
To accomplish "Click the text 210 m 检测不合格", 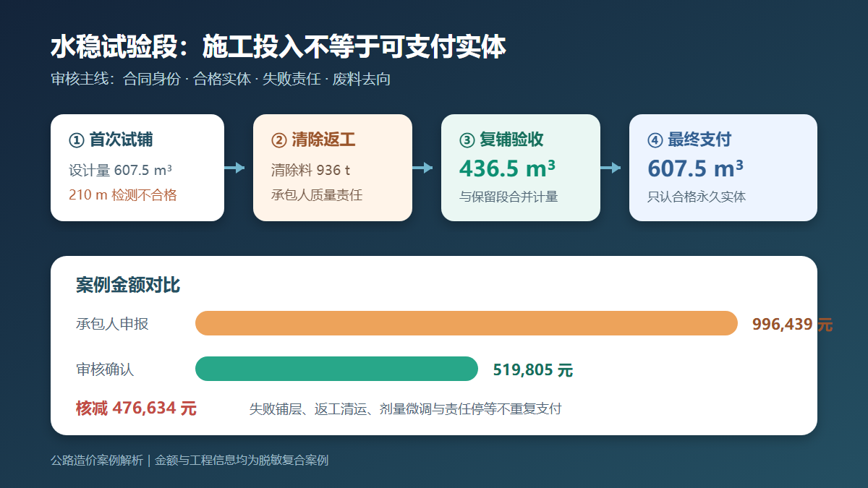I will 123,195.
